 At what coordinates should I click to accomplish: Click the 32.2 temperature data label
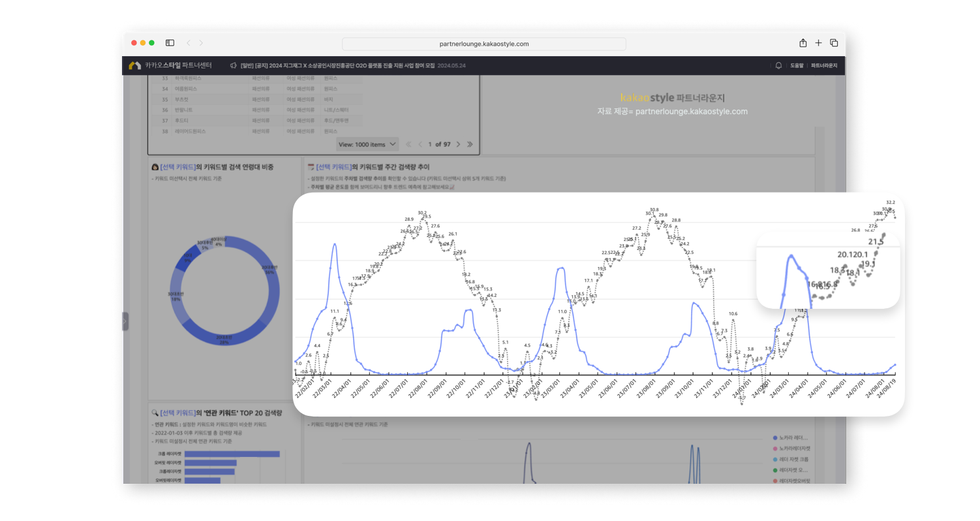(x=891, y=202)
